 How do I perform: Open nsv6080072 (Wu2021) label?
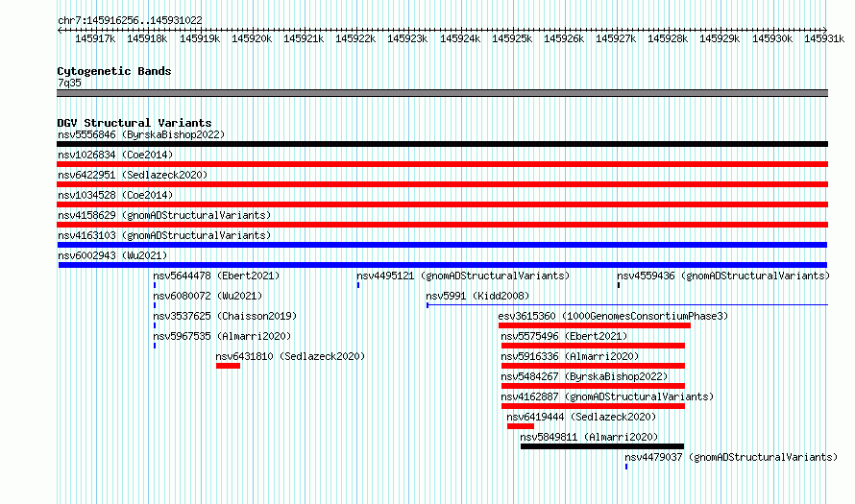(x=208, y=296)
